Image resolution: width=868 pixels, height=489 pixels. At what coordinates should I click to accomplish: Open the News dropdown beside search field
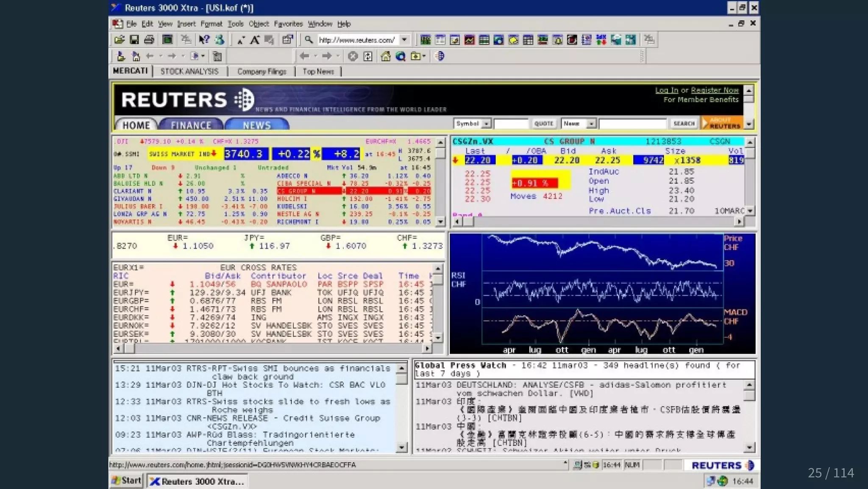(x=591, y=123)
